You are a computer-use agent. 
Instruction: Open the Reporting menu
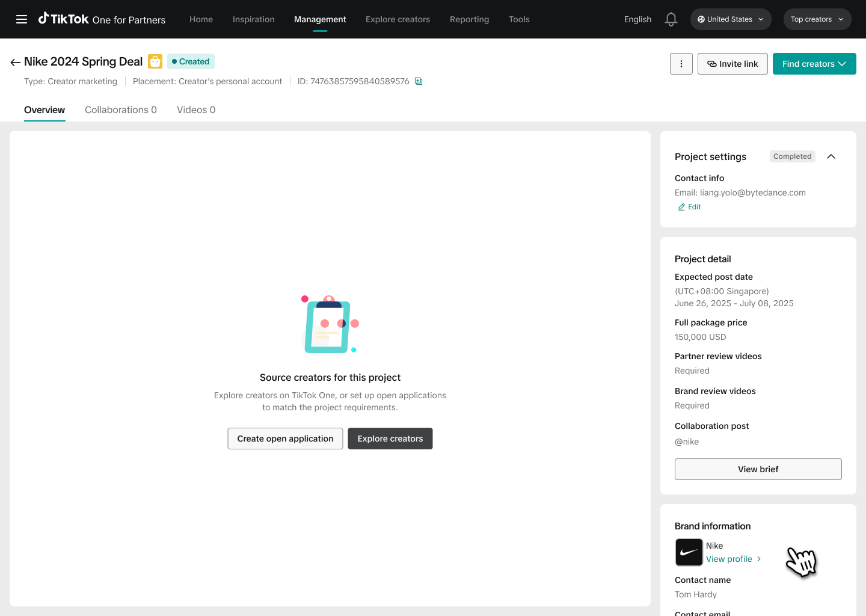click(x=470, y=19)
